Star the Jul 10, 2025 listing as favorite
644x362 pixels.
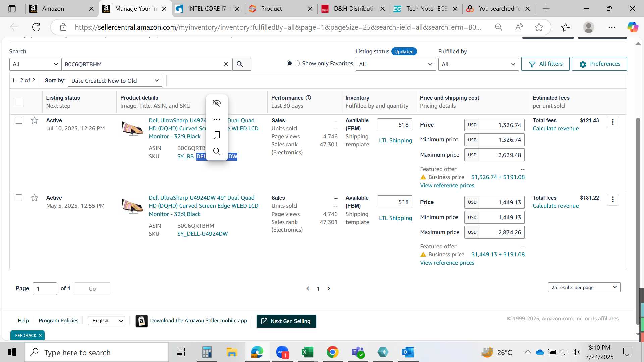35,120
